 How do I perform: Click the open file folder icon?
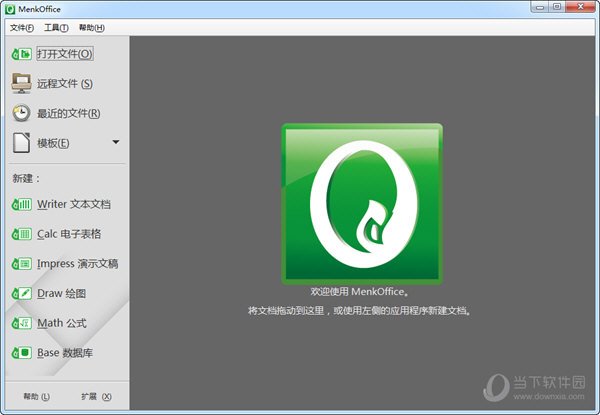(x=21, y=54)
